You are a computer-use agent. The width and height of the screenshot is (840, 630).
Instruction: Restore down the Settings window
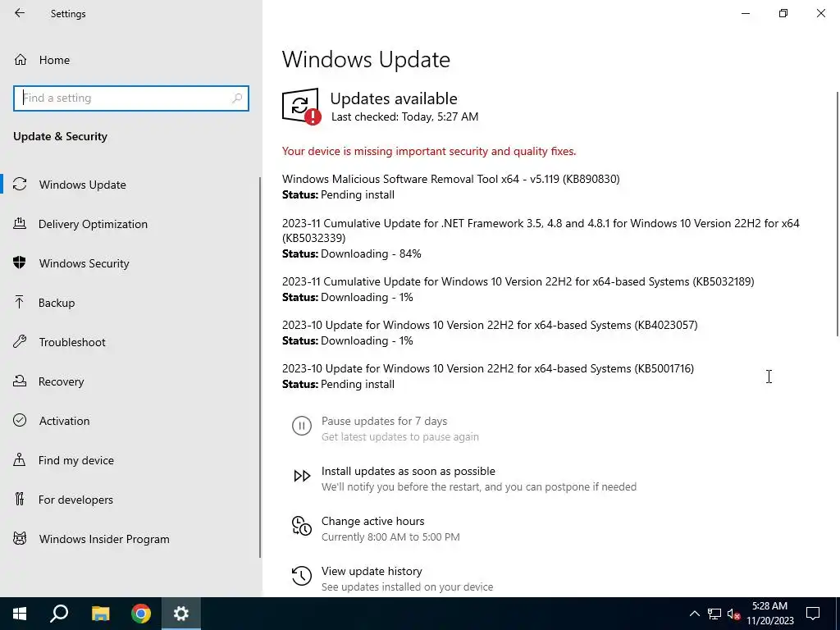coord(783,13)
